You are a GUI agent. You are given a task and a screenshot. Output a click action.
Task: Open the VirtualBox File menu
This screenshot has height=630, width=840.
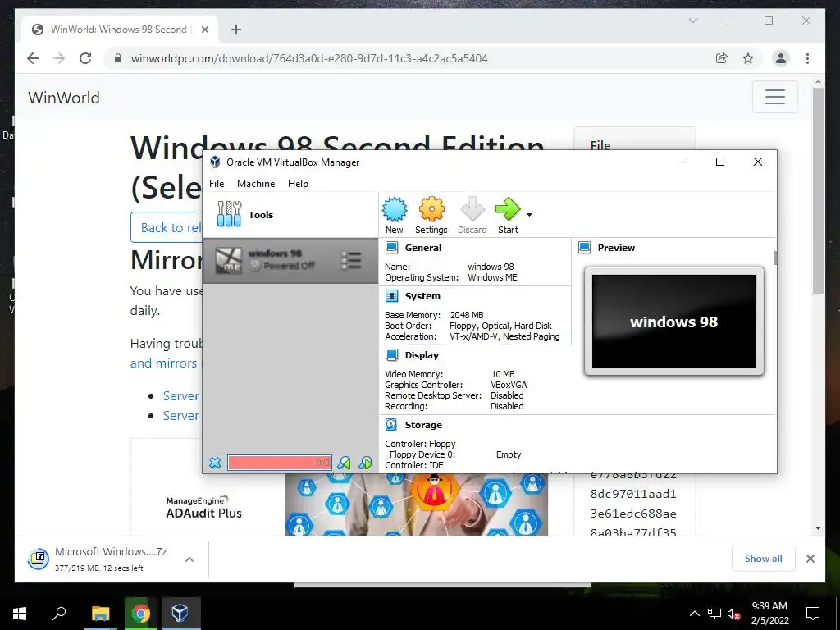(x=217, y=183)
